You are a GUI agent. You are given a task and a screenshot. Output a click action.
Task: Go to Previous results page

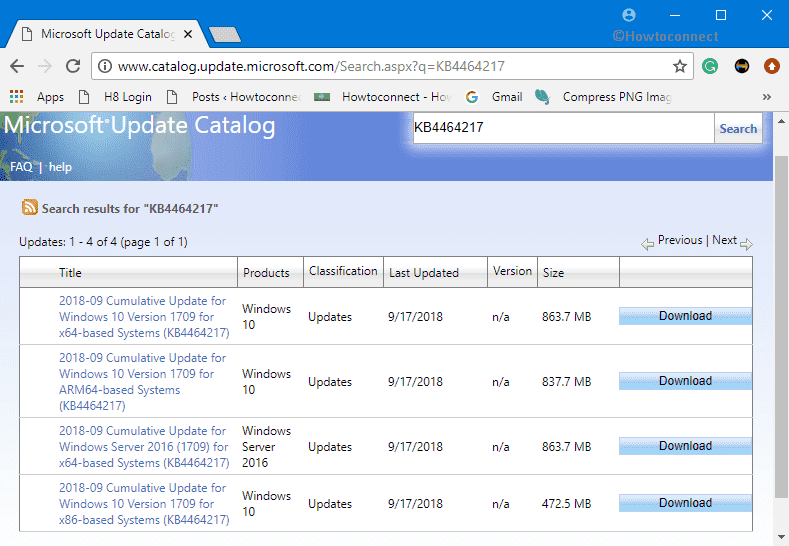(680, 240)
